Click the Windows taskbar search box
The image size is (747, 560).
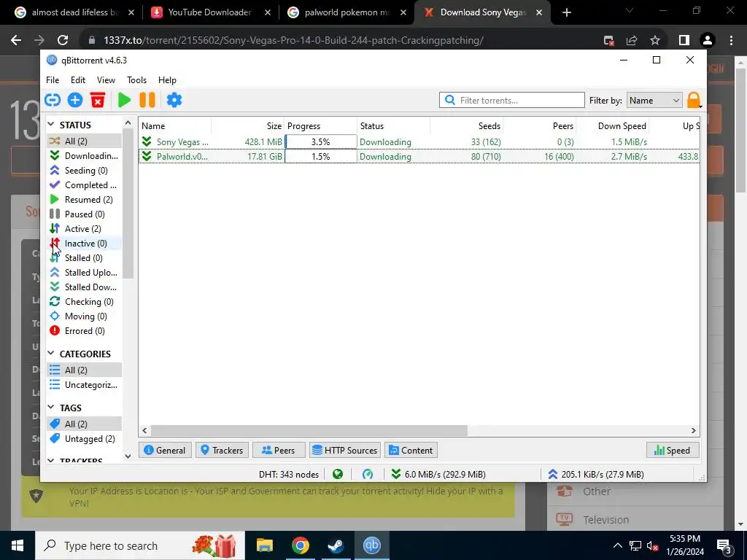coord(140,545)
